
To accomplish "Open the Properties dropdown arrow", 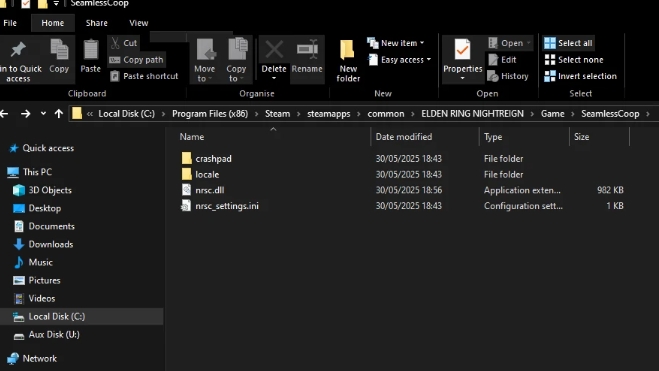I will click(462, 79).
